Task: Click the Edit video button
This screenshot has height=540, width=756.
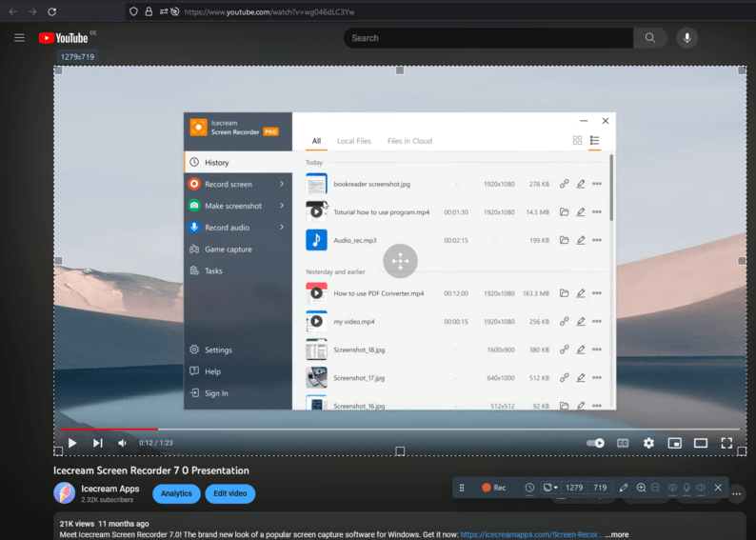Action: coord(230,493)
